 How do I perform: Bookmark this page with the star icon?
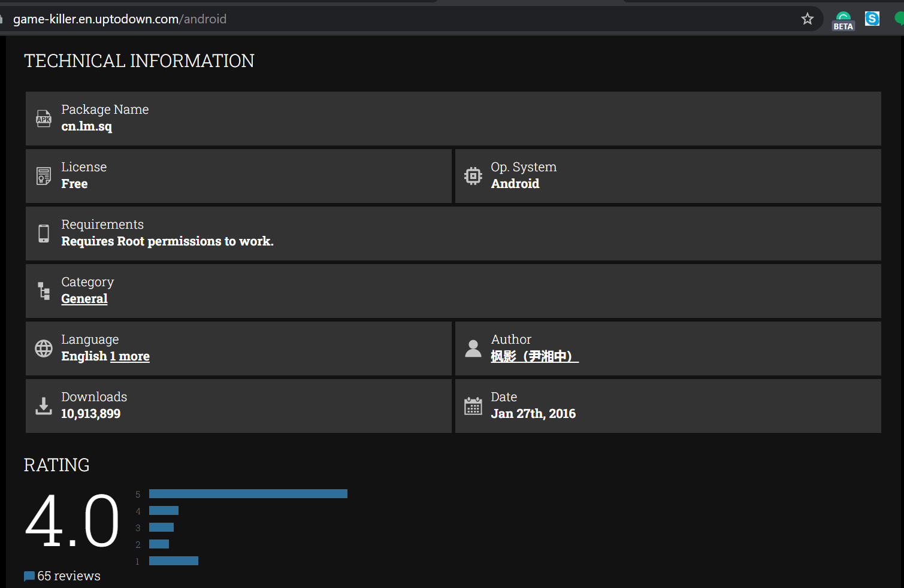point(808,19)
